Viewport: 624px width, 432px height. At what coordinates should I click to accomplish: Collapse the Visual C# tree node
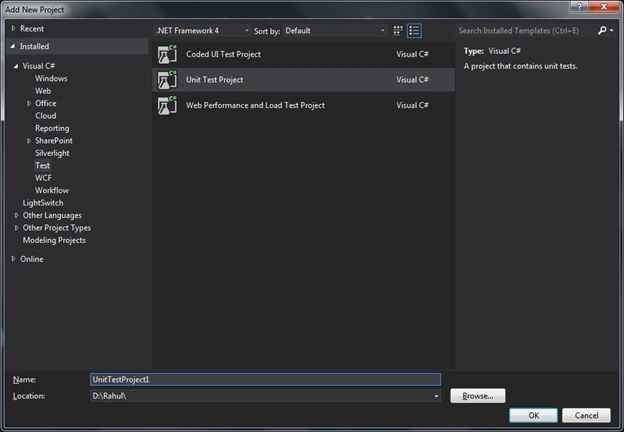(16, 66)
